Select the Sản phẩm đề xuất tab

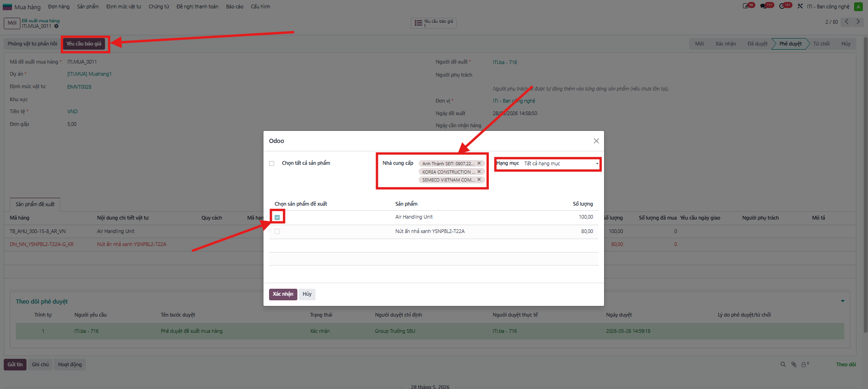35,204
